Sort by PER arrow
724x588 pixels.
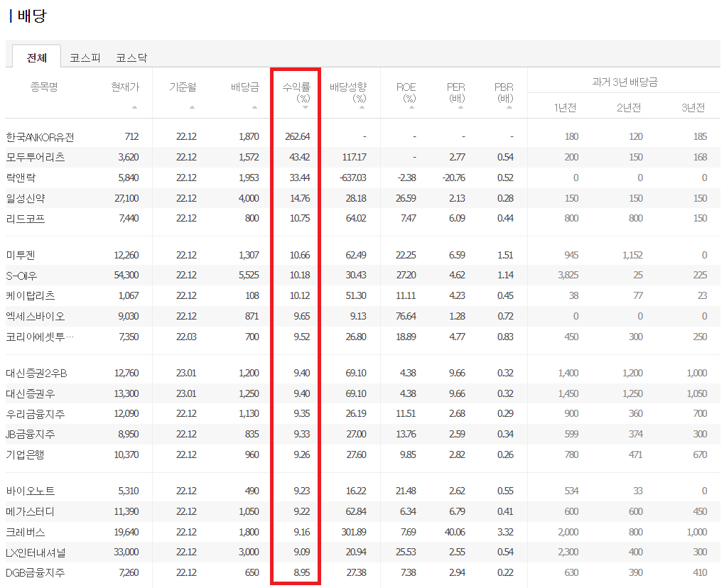point(460,107)
